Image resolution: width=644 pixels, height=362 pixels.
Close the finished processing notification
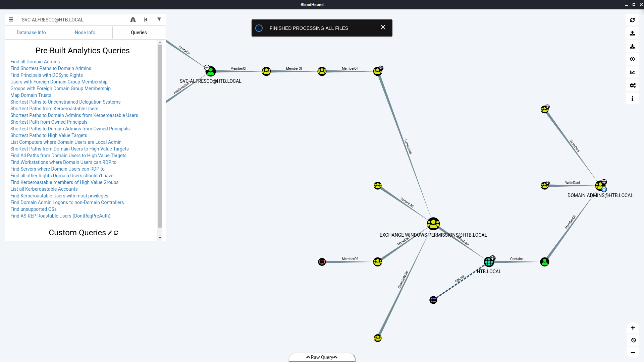point(383,27)
